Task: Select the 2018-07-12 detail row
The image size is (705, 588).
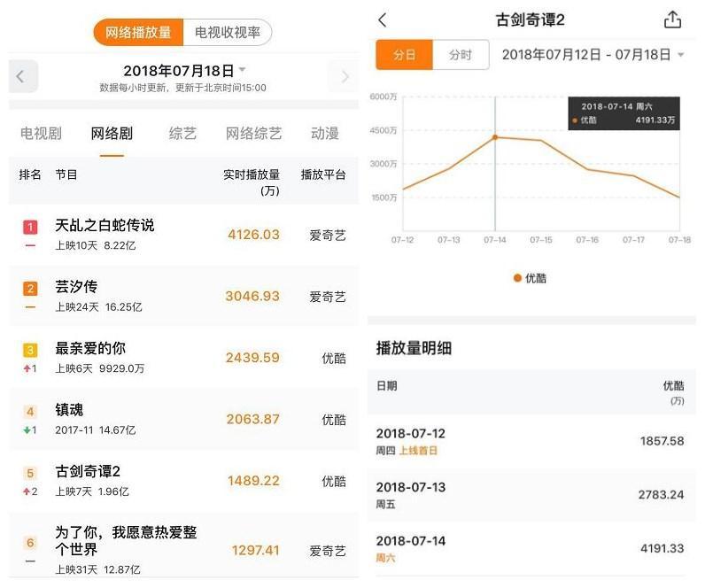Action: coord(531,442)
